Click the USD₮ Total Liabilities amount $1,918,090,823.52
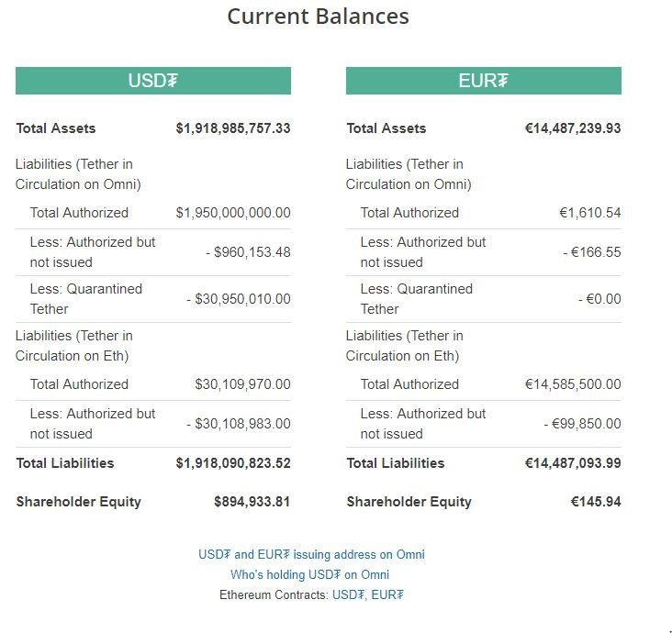 point(233,463)
